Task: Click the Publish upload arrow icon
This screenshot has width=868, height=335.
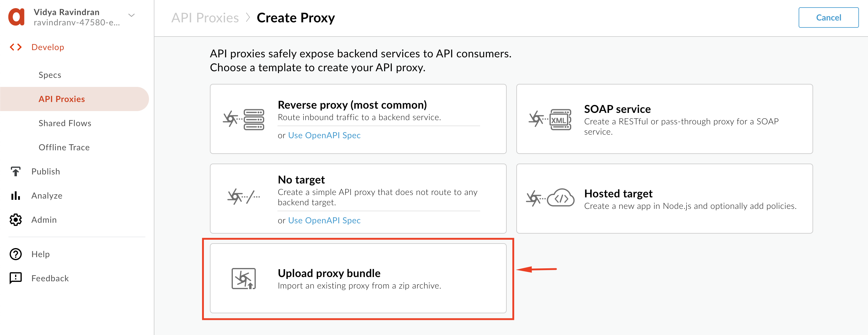Action: coord(15,171)
